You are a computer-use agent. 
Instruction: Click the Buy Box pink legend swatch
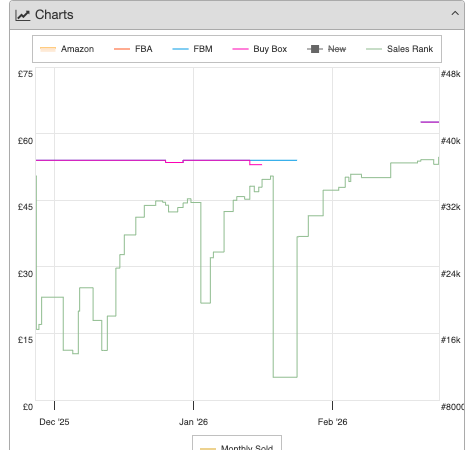(240, 49)
